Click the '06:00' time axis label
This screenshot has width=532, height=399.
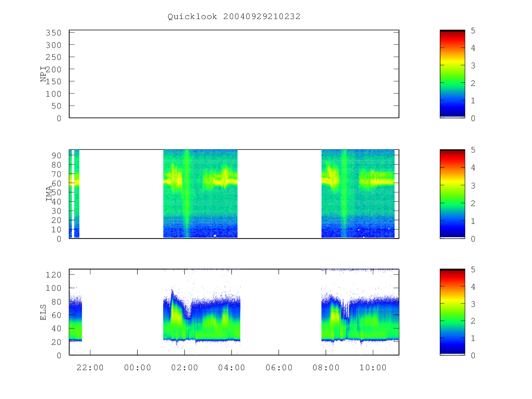pos(279,368)
